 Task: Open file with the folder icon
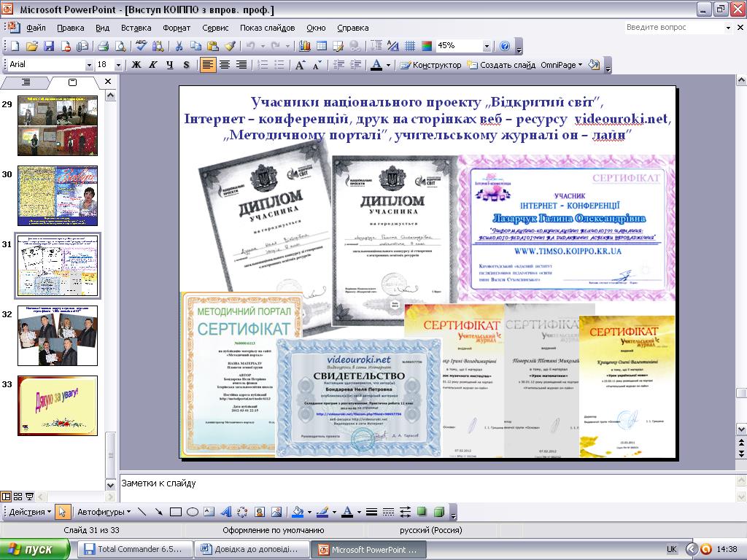(x=32, y=46)
